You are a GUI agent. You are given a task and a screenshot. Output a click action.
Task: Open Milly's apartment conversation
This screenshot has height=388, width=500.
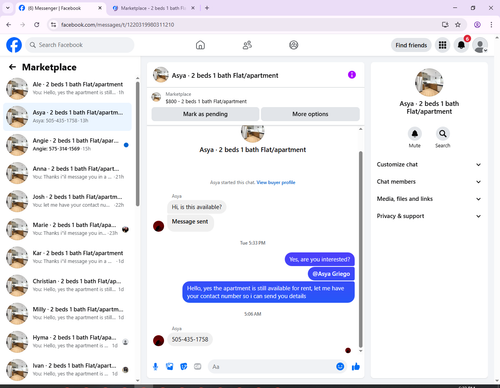tap(67, 313)
